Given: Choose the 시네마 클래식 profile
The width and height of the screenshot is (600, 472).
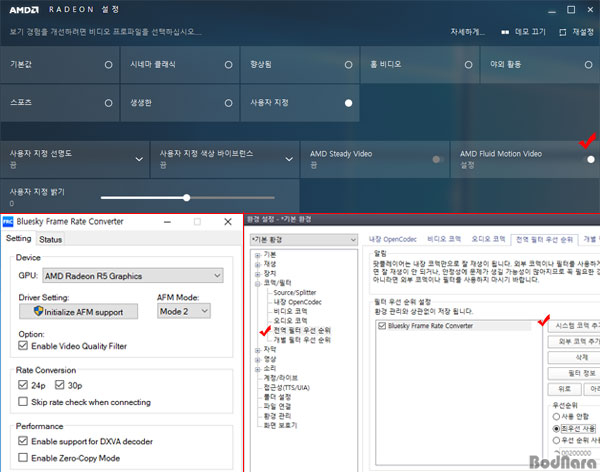Looking at the screenshot, I should pos(180,65).
